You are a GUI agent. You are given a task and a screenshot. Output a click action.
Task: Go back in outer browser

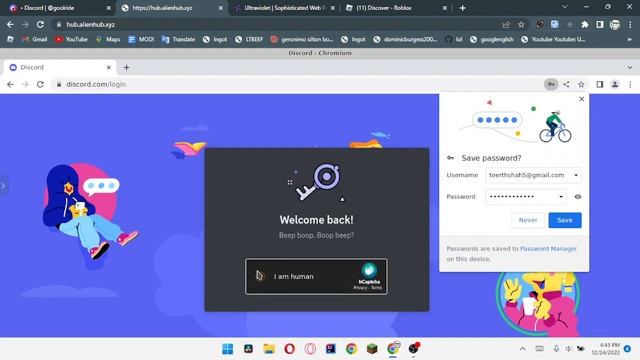[10, 24]
